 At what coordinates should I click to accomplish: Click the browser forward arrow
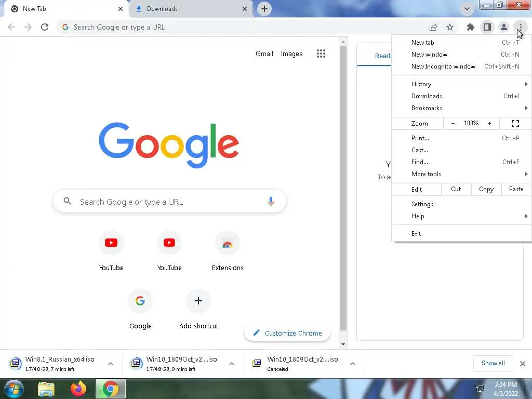(x=28, y=27)
